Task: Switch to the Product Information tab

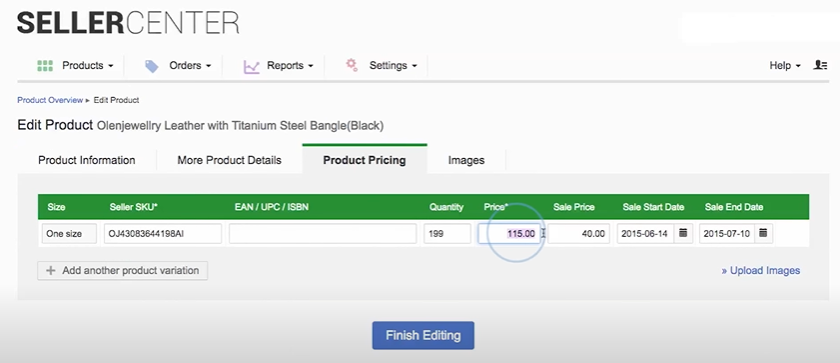Action: pyautogui.click(x=87, y=160)
